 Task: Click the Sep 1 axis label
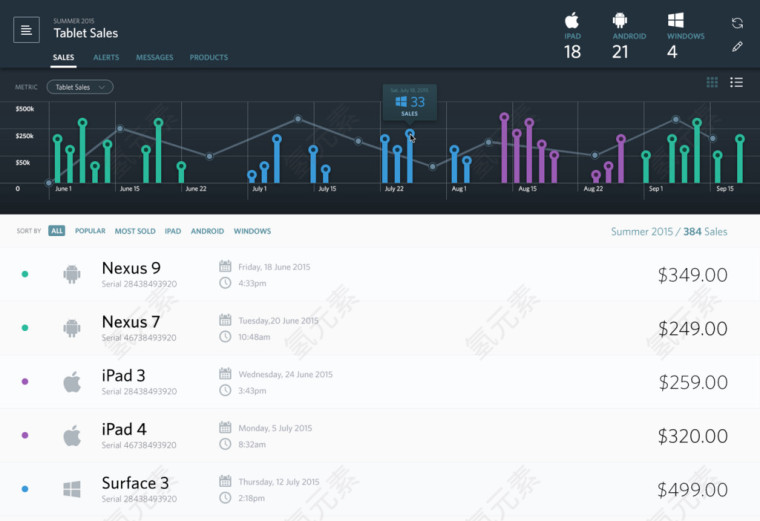tap(656, 189)
